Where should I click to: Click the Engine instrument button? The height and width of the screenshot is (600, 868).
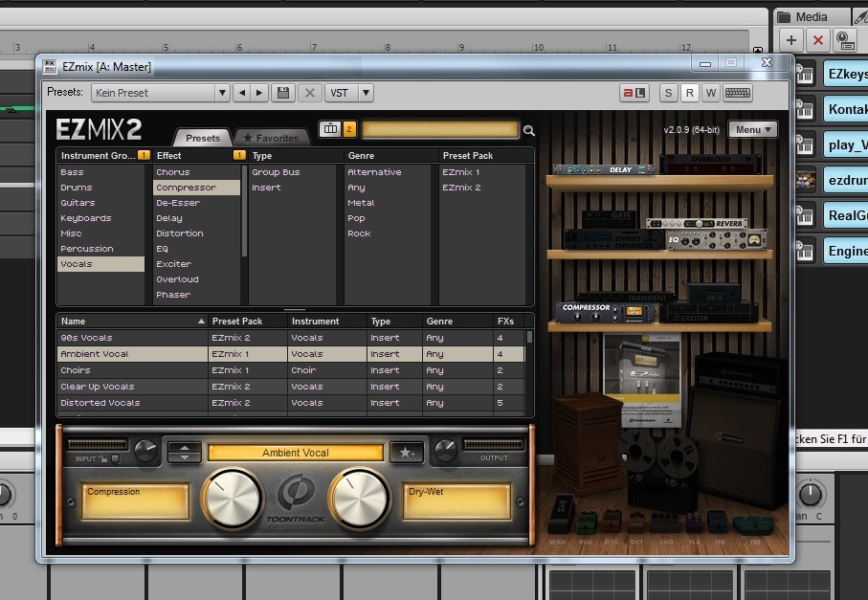pyautogui.click(x=846, y=252)
